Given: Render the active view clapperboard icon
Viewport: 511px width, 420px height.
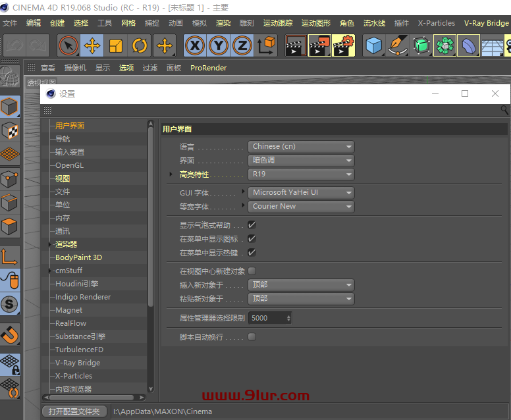Looking at the screenshot, I should click(x=296, y=45).
